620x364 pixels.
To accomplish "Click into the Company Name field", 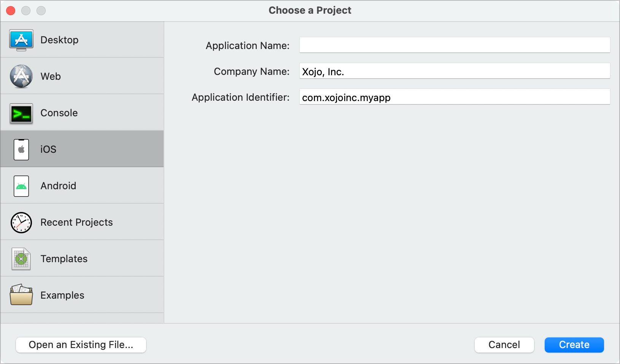I will (455, 71).
